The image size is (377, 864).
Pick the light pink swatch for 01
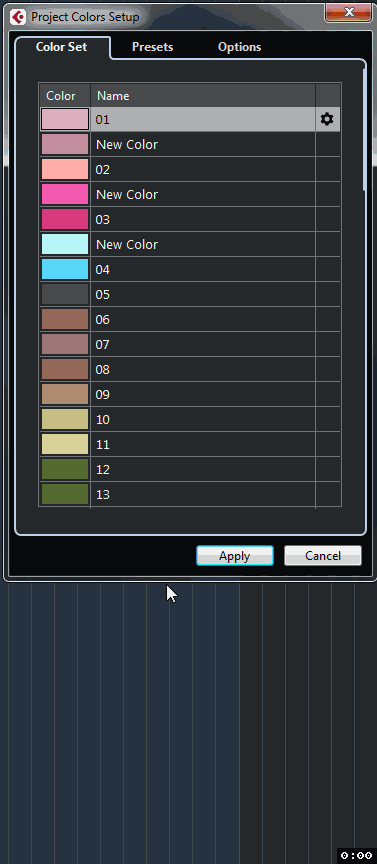click(x=65, y=120)
